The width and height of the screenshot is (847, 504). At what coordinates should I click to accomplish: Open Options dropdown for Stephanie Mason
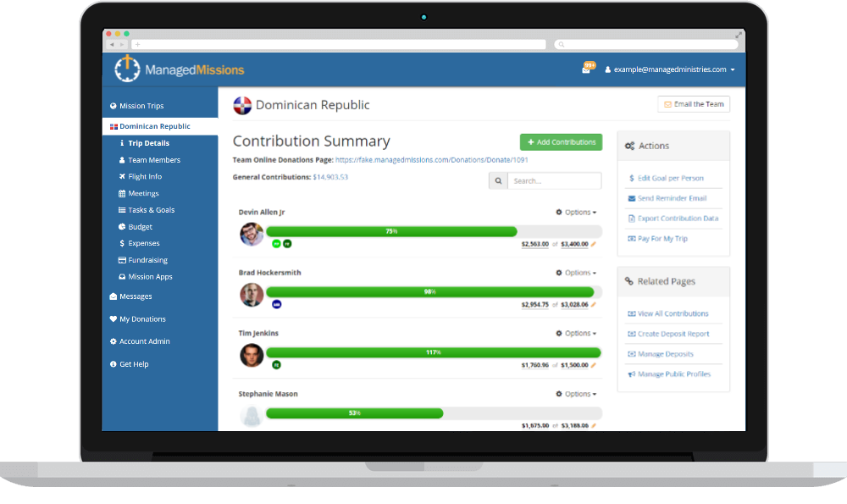click(576, 394)
